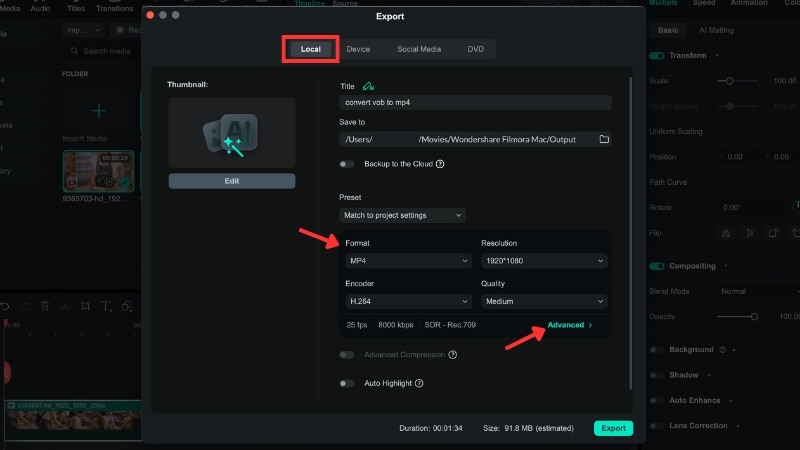Switch to the Device export tab
Screen dimensions: 800x450
(x=358, y=49)
